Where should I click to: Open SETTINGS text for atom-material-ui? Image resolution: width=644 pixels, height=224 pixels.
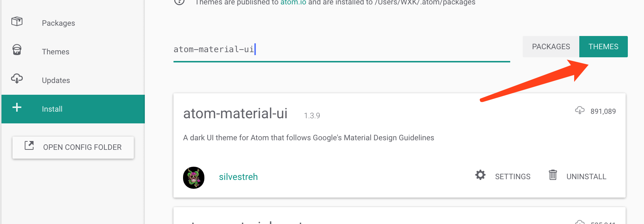coord(512,177)
